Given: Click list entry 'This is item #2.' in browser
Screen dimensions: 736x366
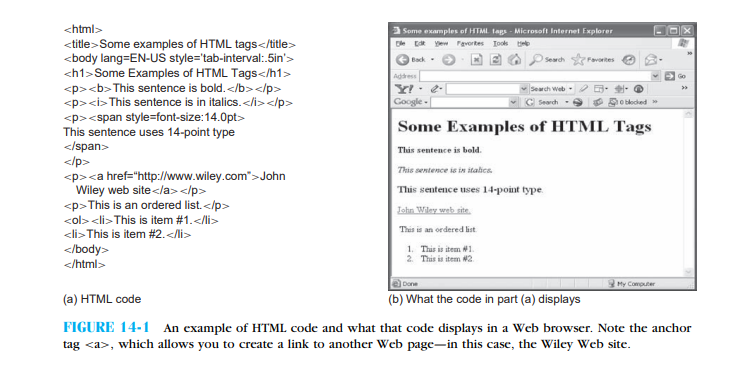Looking at the screenshot, I should (447, 259).
